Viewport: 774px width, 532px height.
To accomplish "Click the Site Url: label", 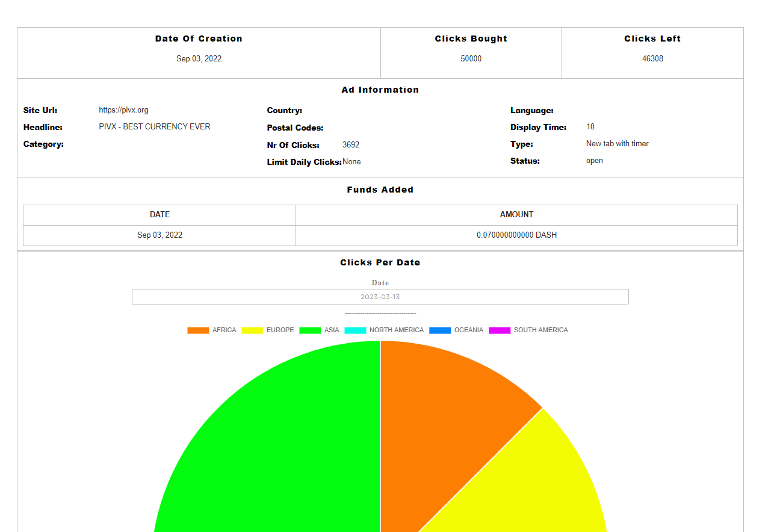I will [40, 111].
